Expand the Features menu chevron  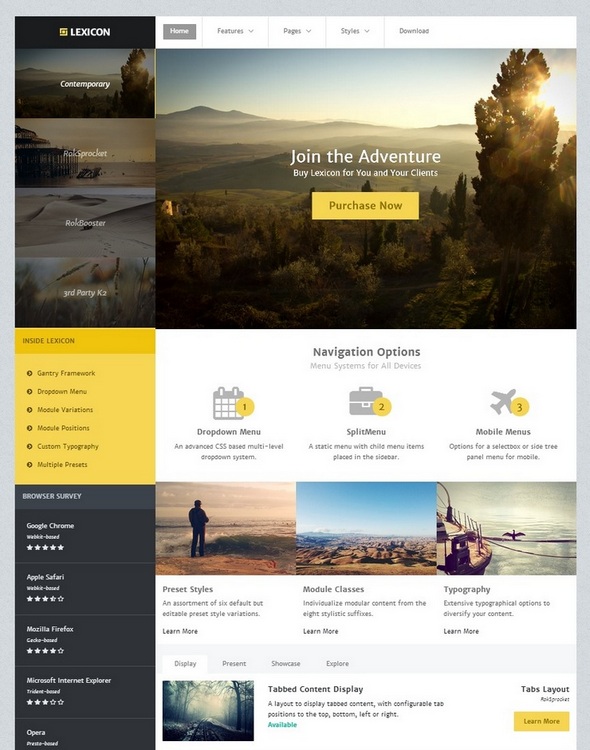[251, 31]
